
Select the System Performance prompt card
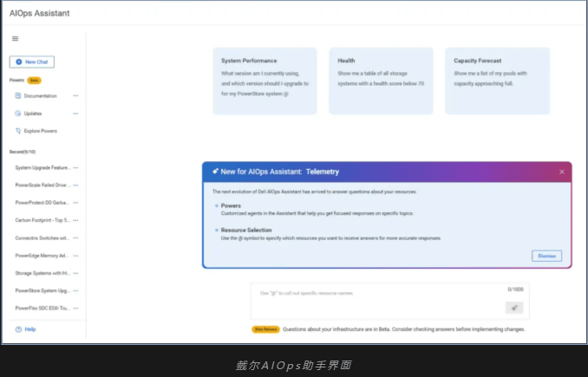click(264, 80)
